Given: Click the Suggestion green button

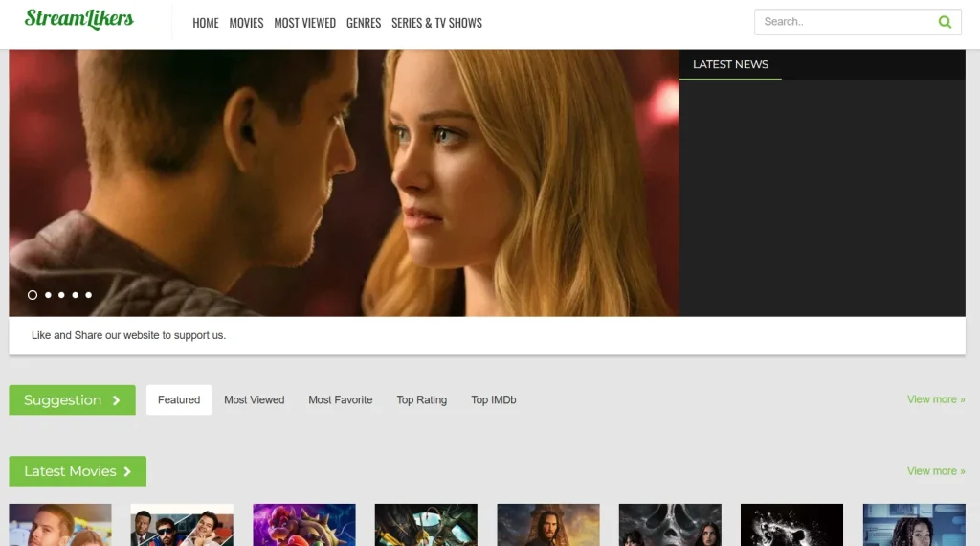Looking at the screenshot, I should point(72,399).
